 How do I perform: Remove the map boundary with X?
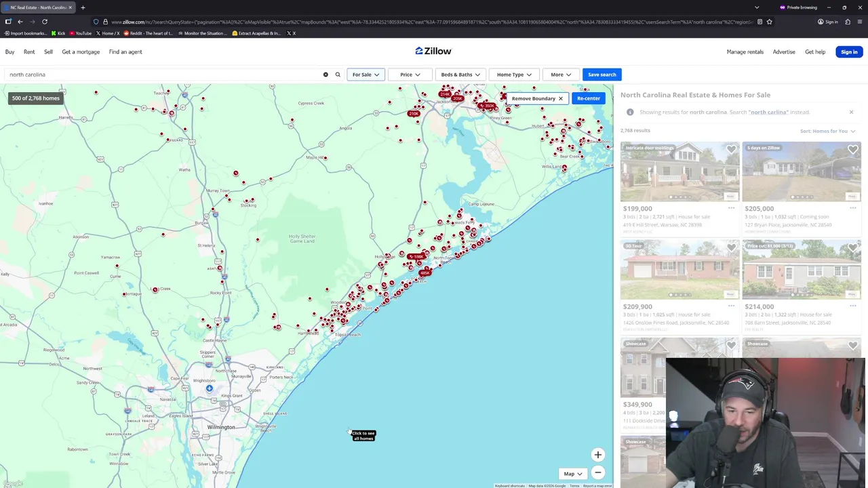tap(560, 98)
